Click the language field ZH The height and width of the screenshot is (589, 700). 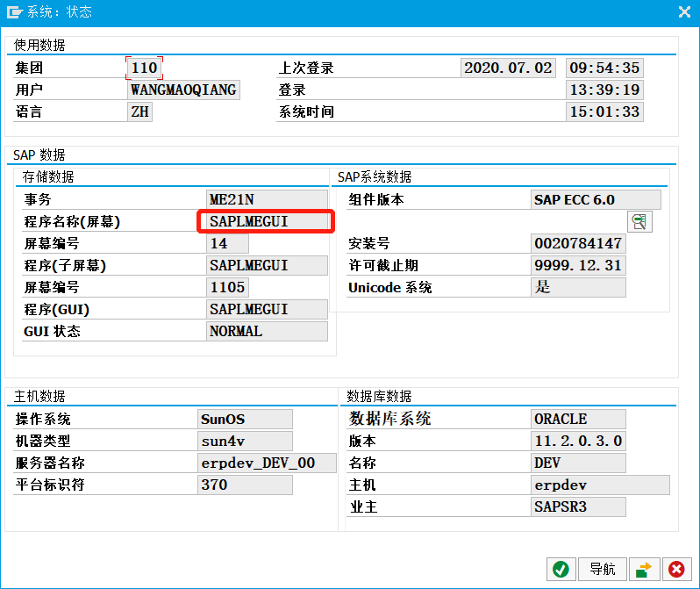point(139,111)
